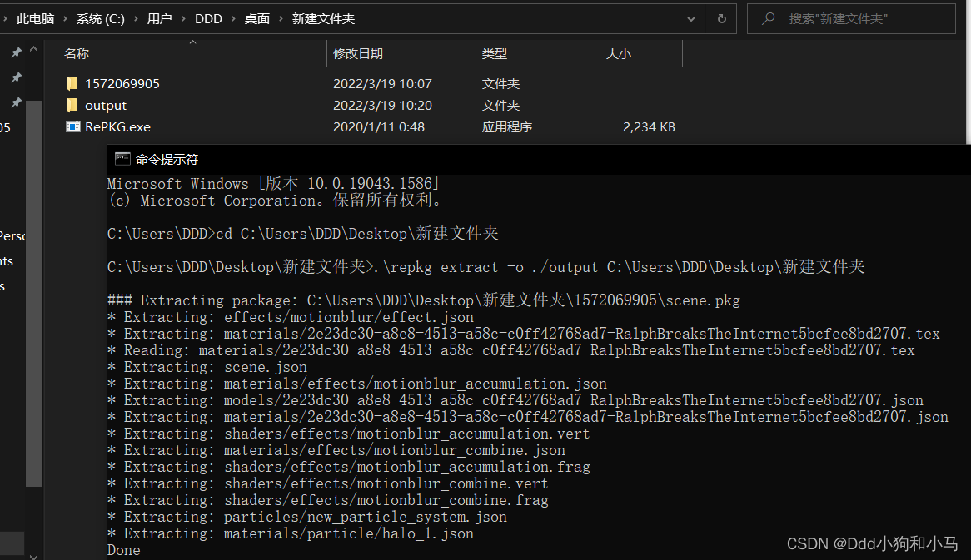This screenshot has width=971, height=560.
Task: Select the output folder icon
Action: (x=72, y=105)
